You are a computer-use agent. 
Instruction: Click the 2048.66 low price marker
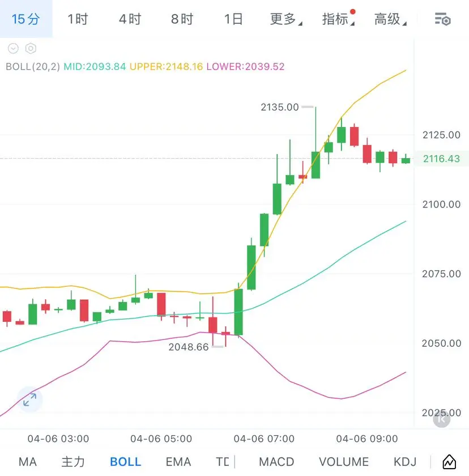[x=189, y=347]
